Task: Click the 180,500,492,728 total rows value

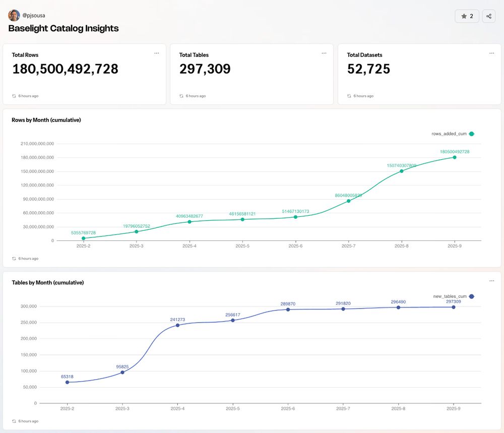Action: 65,69
